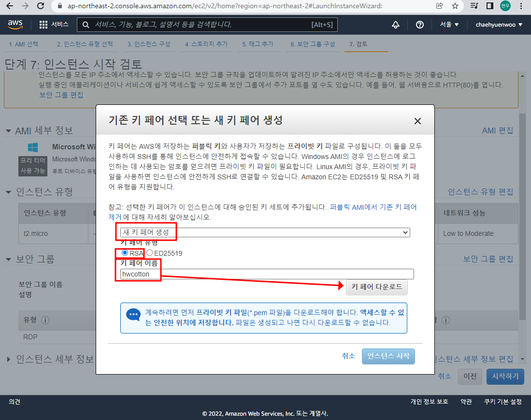Click the 인스턴스 세부 정보 편집 link
The height and width of the screenshot is (420, 531).
(474, 359)
